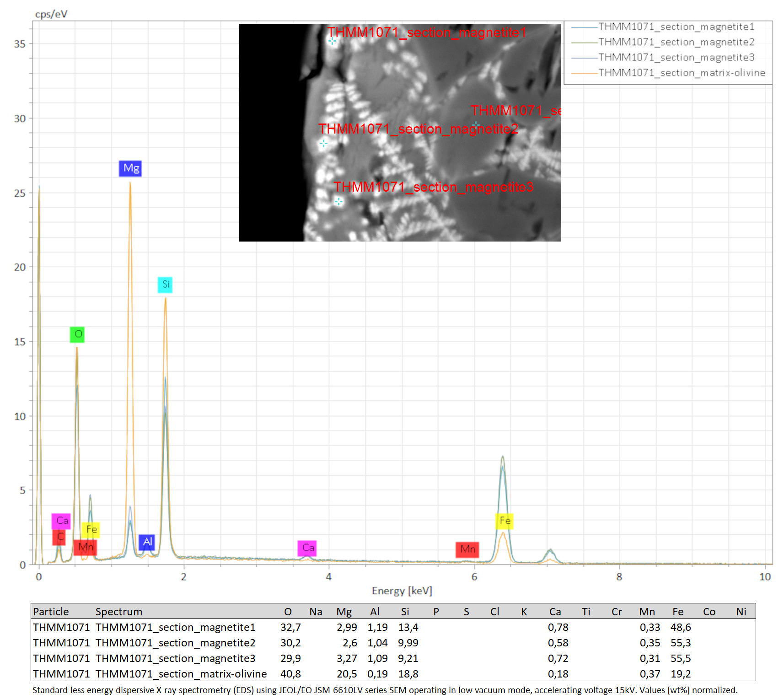Viewport: 784px width, 699px height.
Task: Select legend entry THMM1071_section_magnetite3
Action: tap(676, 58)
